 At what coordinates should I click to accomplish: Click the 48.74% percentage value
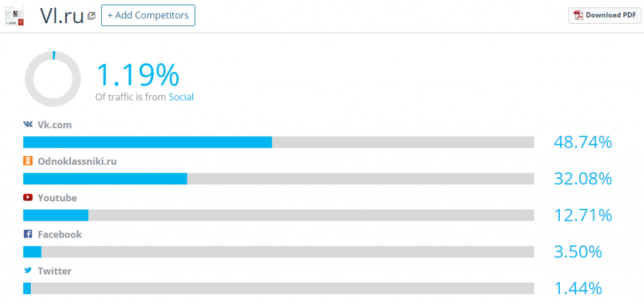(583, 142)
